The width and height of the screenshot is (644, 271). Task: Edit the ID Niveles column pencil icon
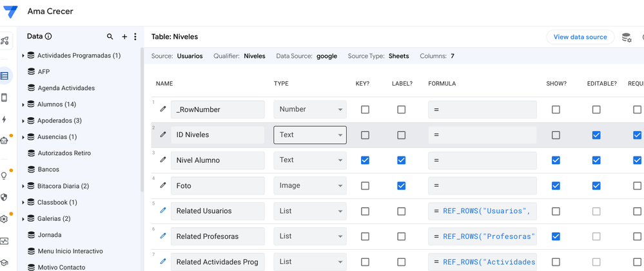point(163,135)
